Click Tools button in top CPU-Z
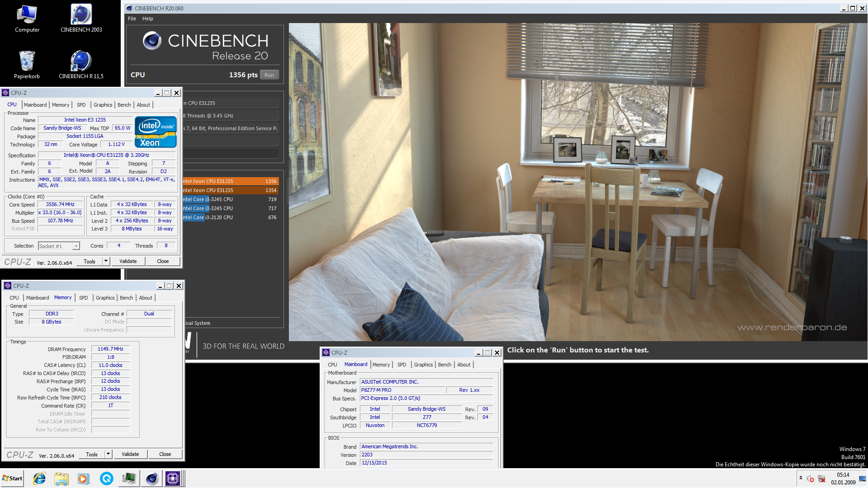Screen dimensions: 868x488 point(90,261)
